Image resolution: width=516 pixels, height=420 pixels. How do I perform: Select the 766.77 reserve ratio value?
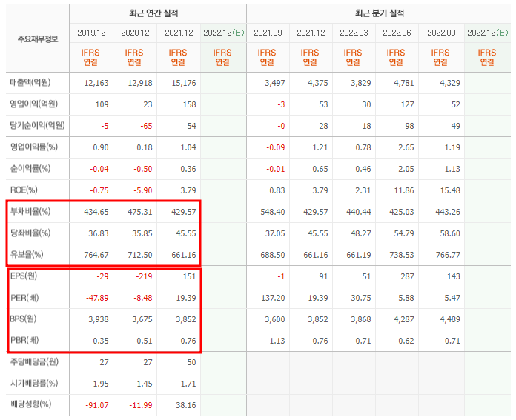click(448, 255)
